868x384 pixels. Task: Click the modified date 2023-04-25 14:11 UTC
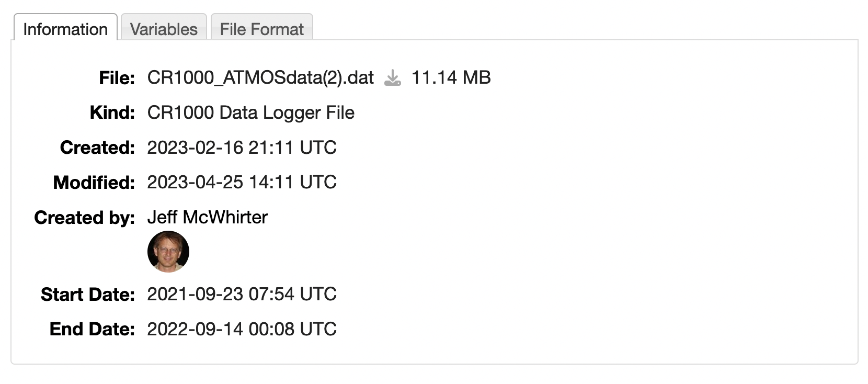242,182
